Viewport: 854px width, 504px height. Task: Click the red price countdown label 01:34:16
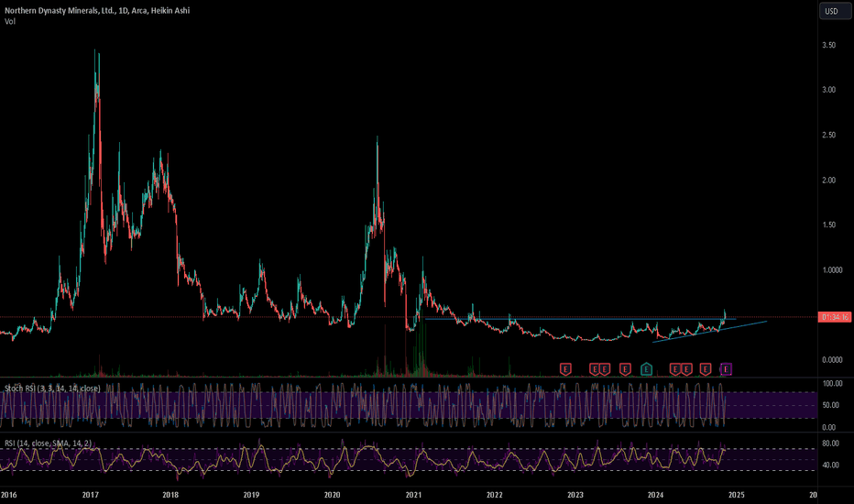pos(835,317)
